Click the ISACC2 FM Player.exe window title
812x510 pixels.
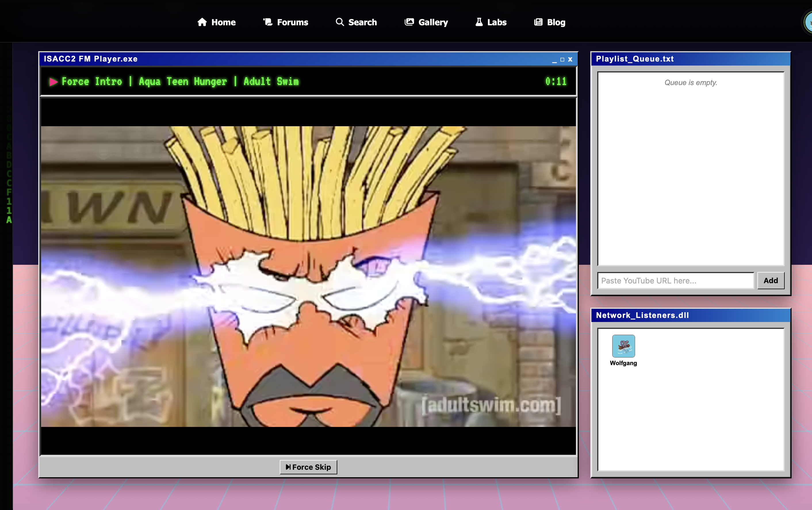[91, 59]
